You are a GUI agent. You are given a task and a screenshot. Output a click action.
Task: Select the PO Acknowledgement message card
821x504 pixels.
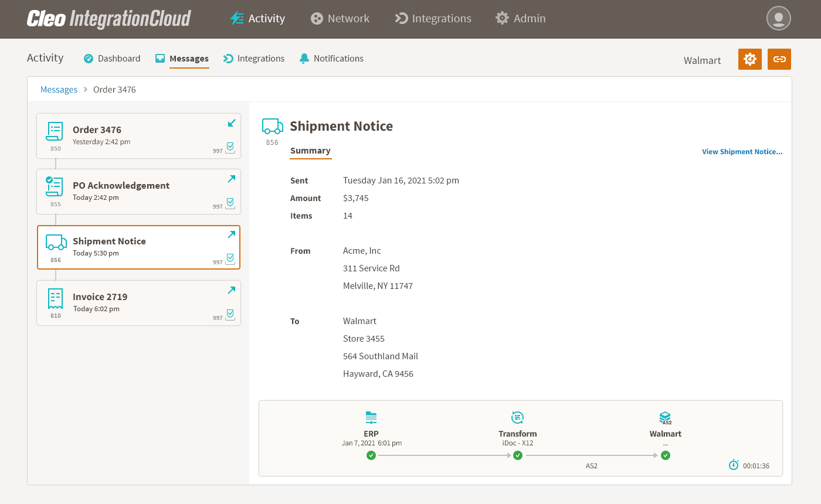(x=138, y=192)
